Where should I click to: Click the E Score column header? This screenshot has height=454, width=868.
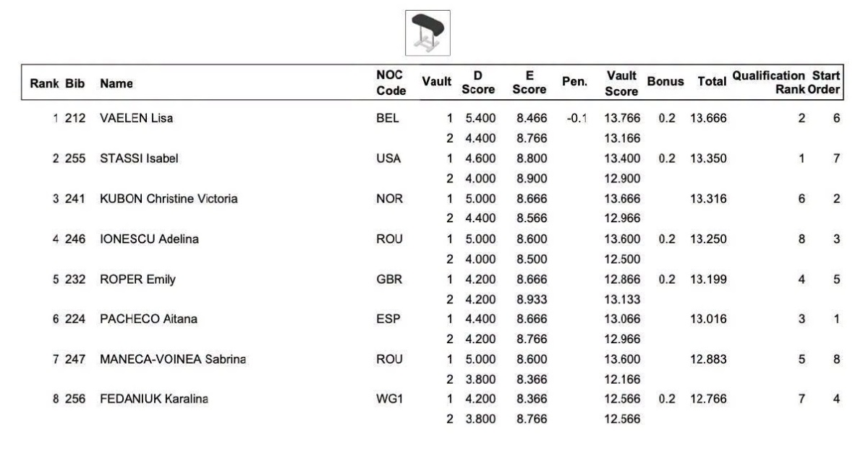(529, 83)
